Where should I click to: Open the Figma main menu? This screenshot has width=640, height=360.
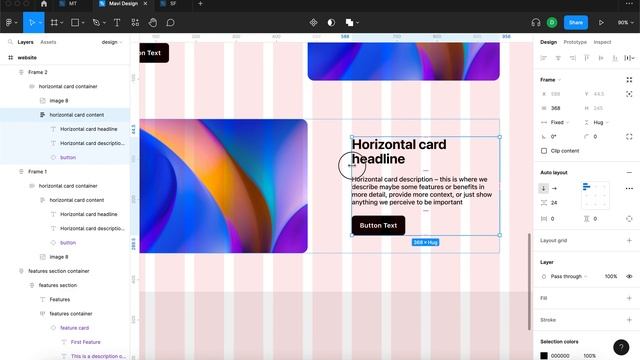11,22
